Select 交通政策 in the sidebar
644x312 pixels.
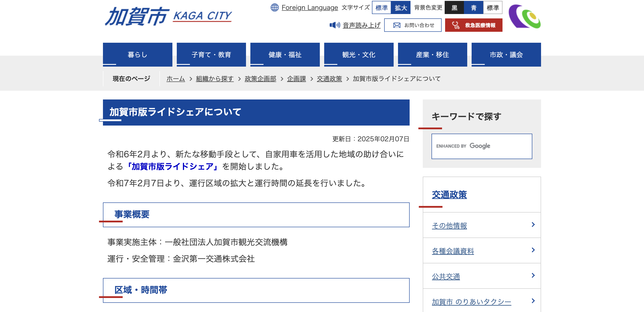pos(449,195)
